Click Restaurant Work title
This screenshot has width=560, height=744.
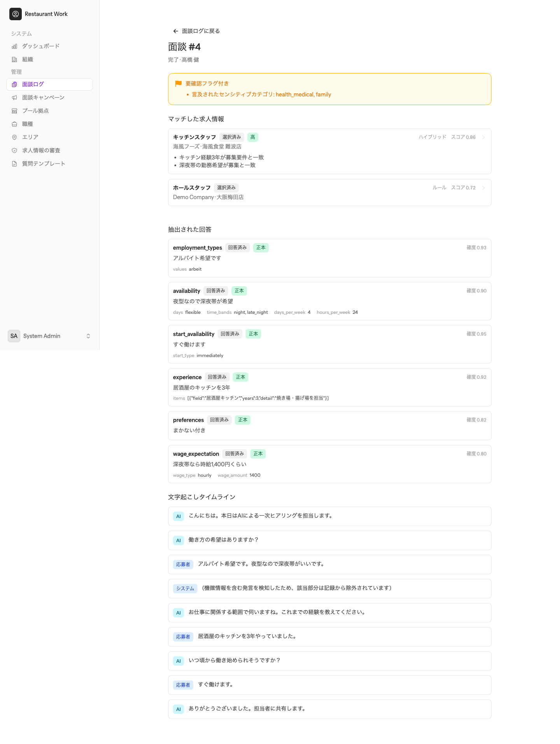46,14
